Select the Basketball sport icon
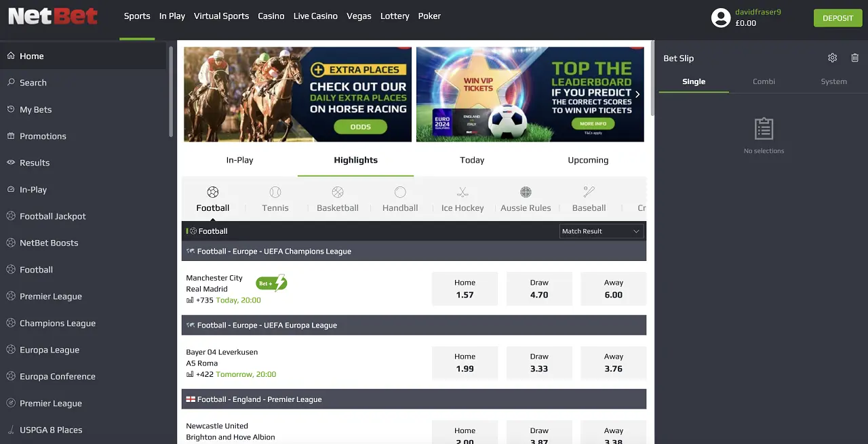This screenshot has height=444, width=868. click(338, 193)
